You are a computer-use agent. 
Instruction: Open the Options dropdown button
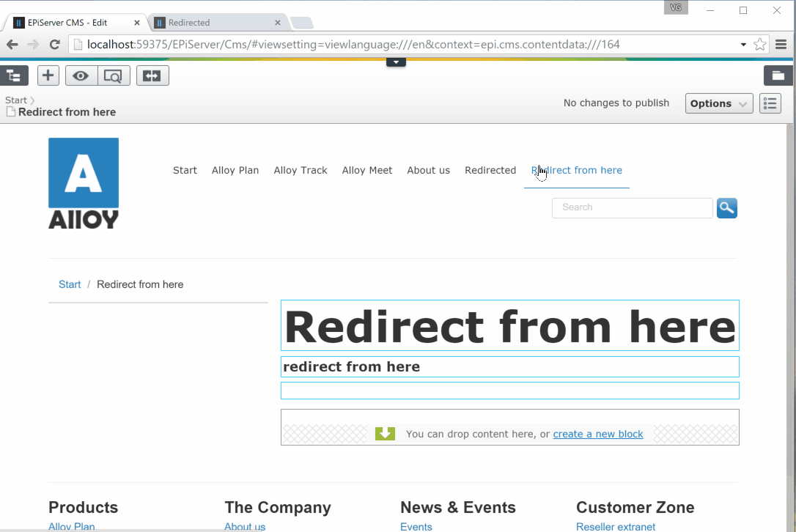point(719,103)
